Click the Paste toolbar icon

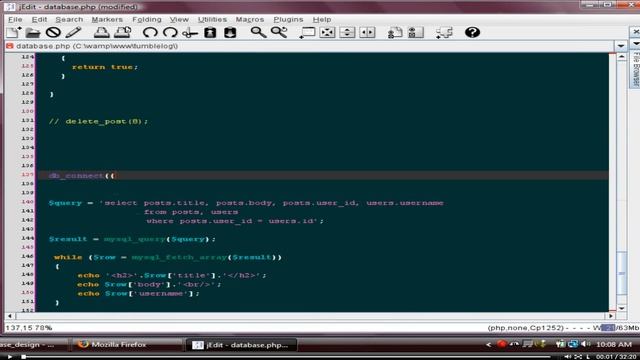tap(230, 32)
